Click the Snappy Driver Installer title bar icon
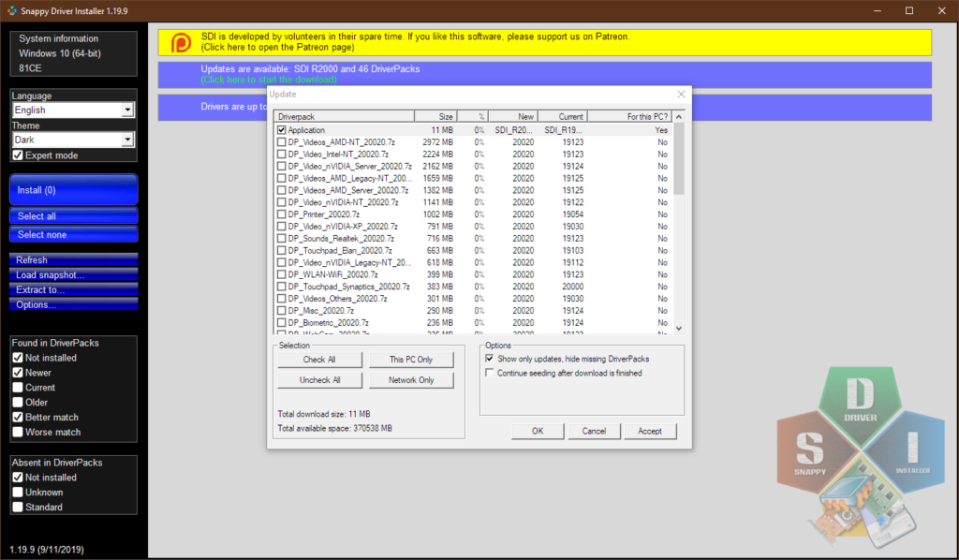The image size is (959, 560). (x=11, y=10)
